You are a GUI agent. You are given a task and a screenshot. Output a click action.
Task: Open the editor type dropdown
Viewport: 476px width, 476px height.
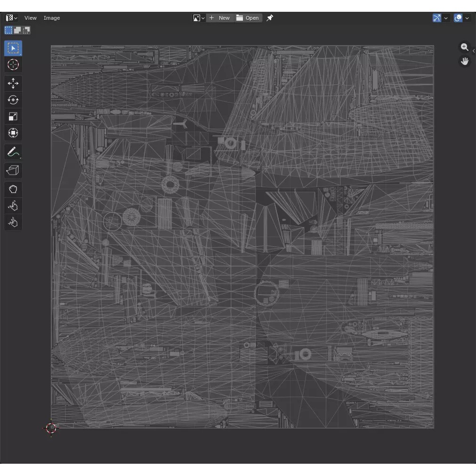point(11,18)
